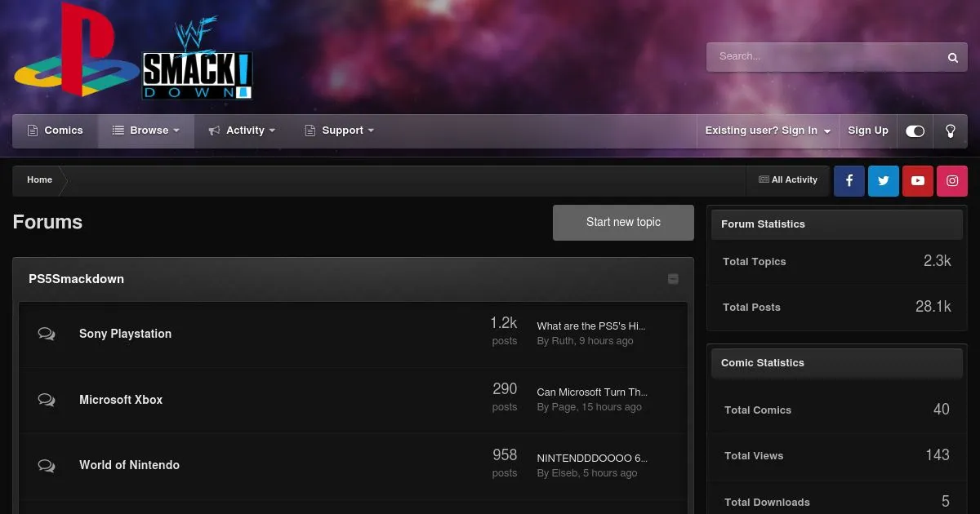Open the World of Nintendo forum
980x514 pixels.
129,465
